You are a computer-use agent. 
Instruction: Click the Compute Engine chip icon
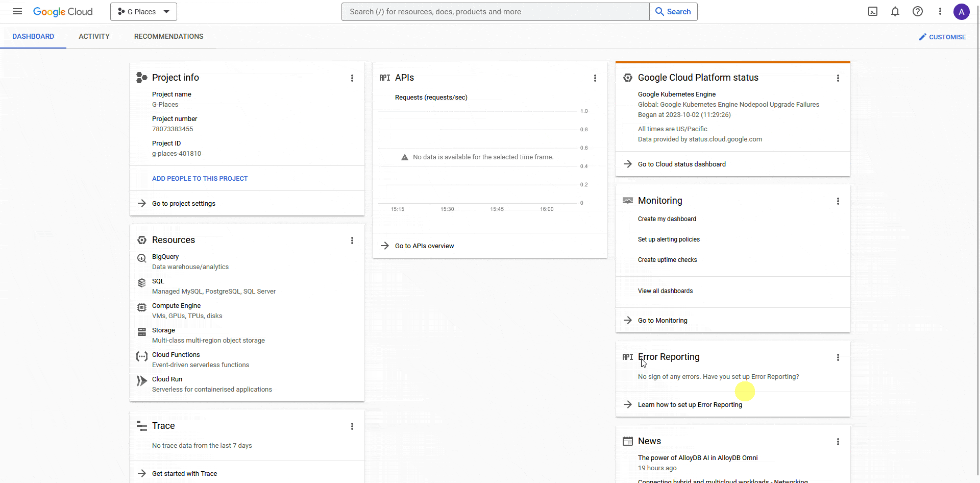click(x=142, y=307)
